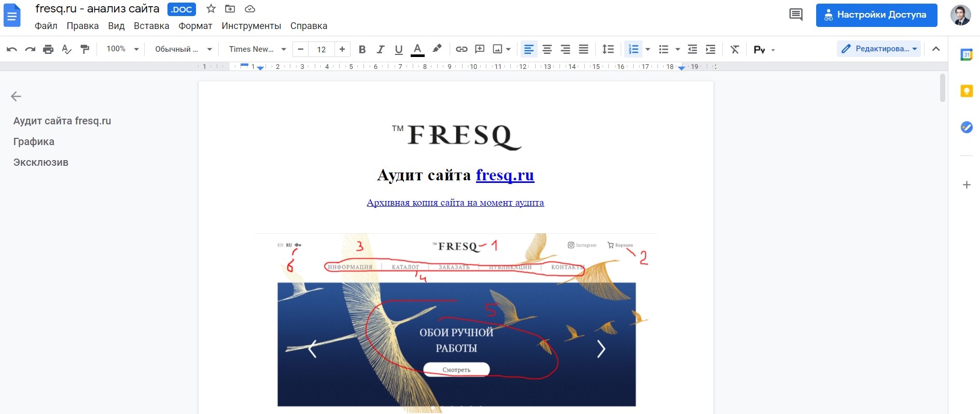Screen dimensions: 980x414
Task: Open the Инструменты menu
Action: pyautogui.click(x=251, y=26)
